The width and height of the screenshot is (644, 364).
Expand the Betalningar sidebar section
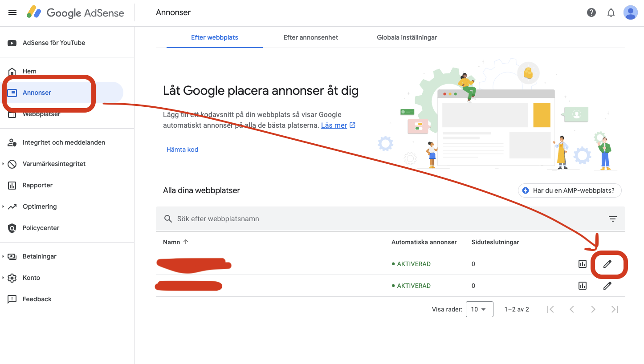pyautogui.click(x=4, y=256)
